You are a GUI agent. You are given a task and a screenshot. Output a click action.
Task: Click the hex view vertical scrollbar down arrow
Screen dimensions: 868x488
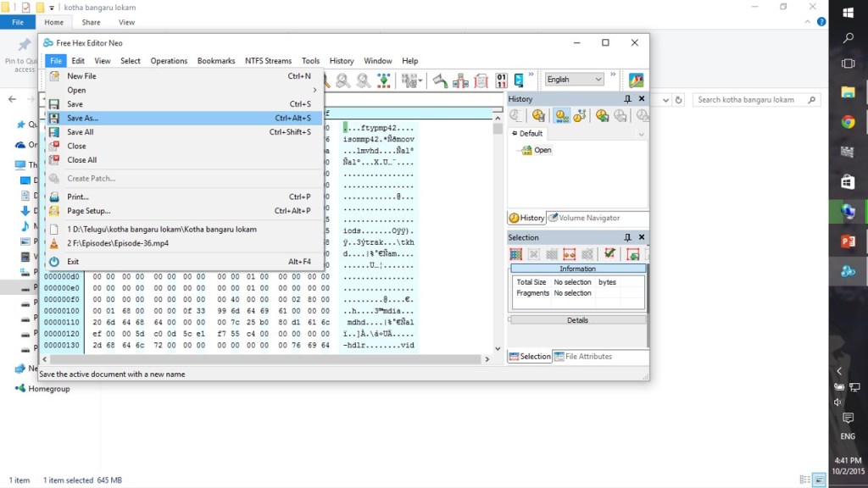498,348
